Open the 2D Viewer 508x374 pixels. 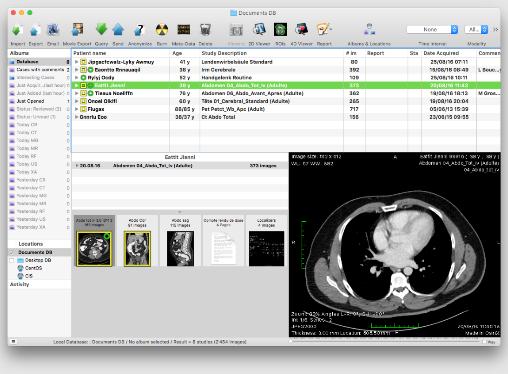click(259, 30)
